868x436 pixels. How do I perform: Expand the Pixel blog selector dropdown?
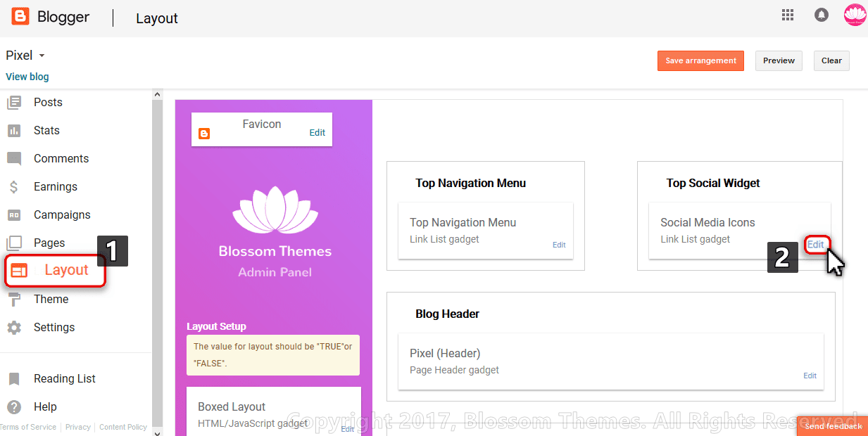point(25,56)
